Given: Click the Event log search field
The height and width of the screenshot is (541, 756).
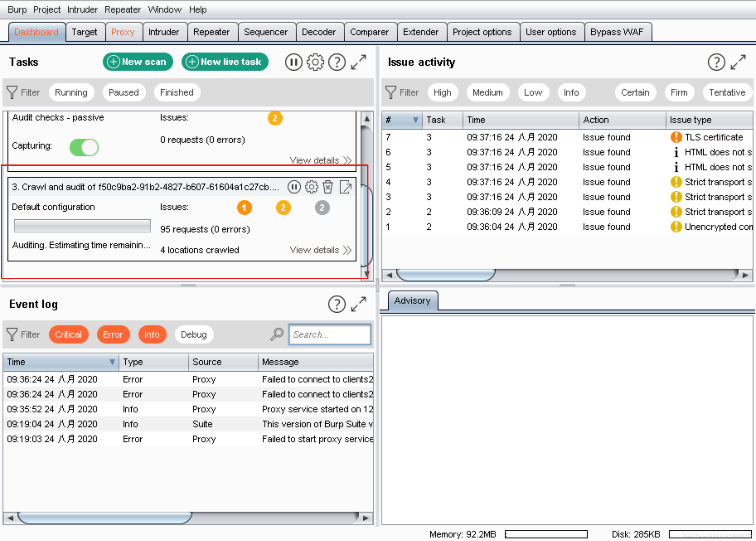Looking at the screenshot, I should click(329, 334).
